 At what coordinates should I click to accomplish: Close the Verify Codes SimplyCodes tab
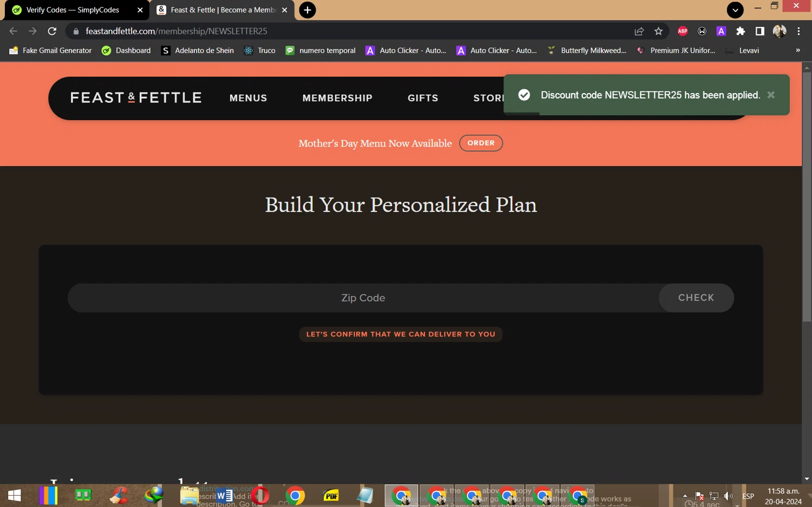coord(140,10)
